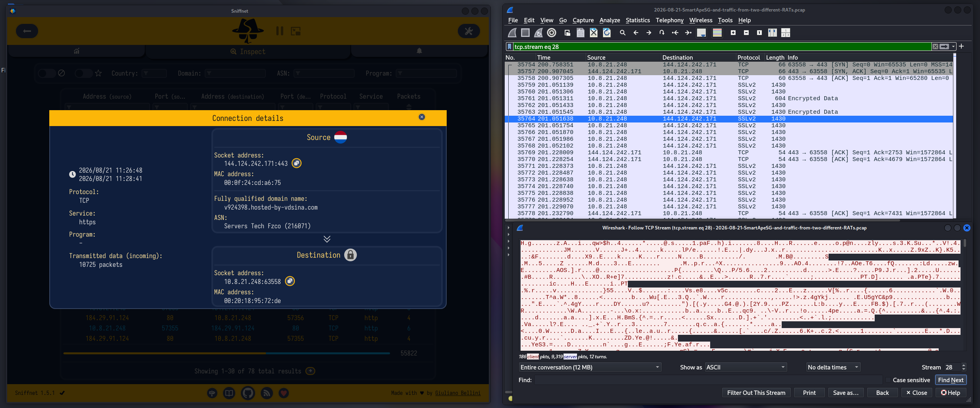Close the Connection details popup

pyautogui.click(x=422, y=117)
